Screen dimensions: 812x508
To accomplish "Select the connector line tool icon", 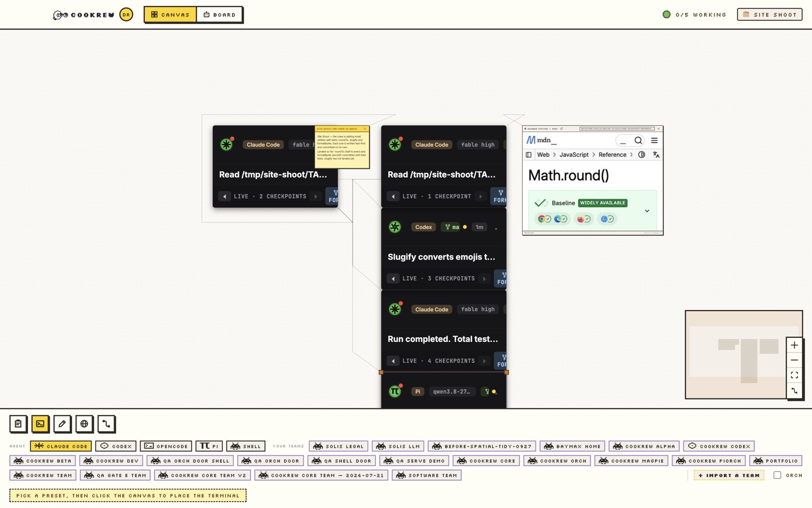I will (x=106, y=424).
